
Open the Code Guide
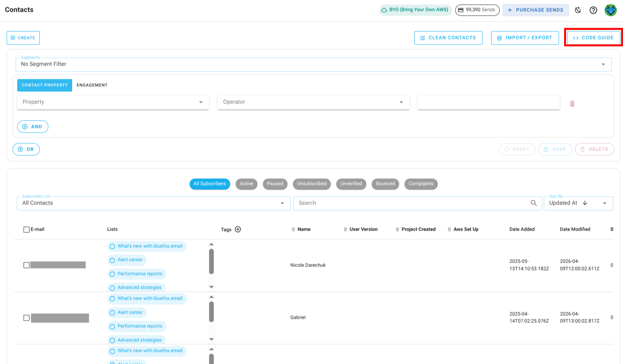coord(593,38)
